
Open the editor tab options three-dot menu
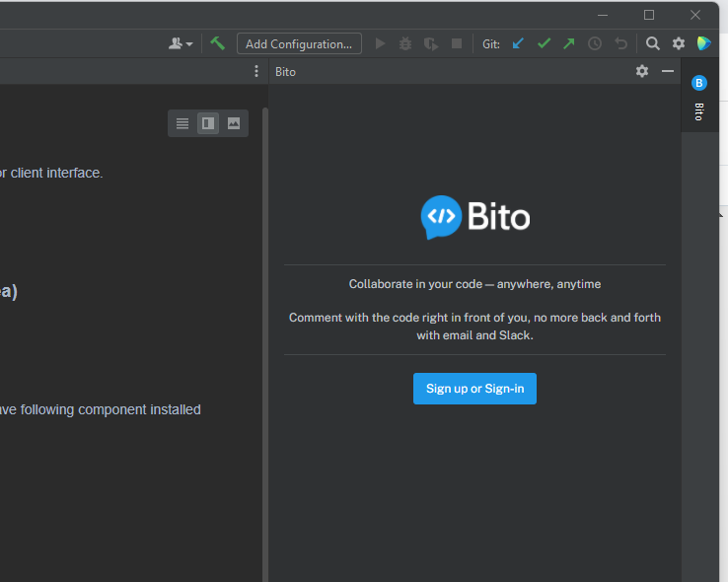(256, 71)
